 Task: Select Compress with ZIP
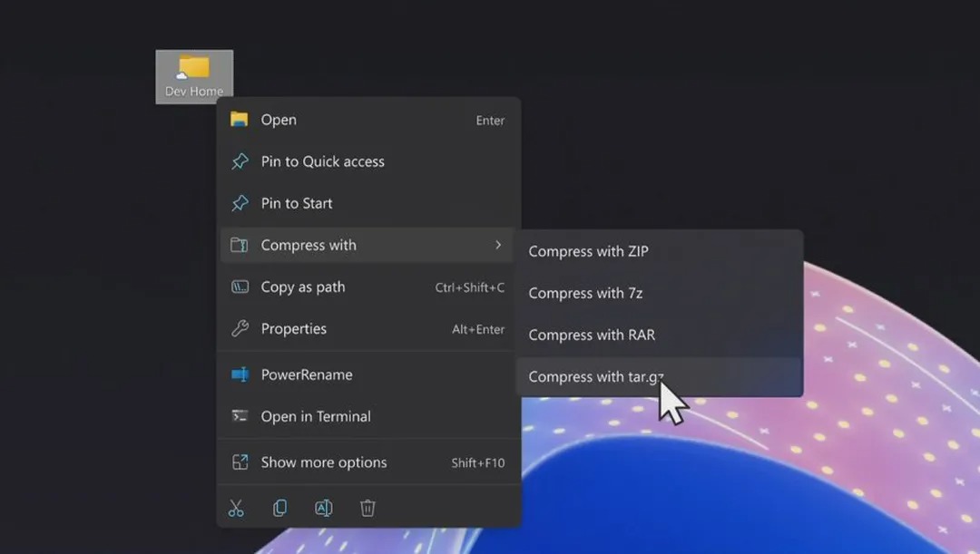click(x=588, y=251)
